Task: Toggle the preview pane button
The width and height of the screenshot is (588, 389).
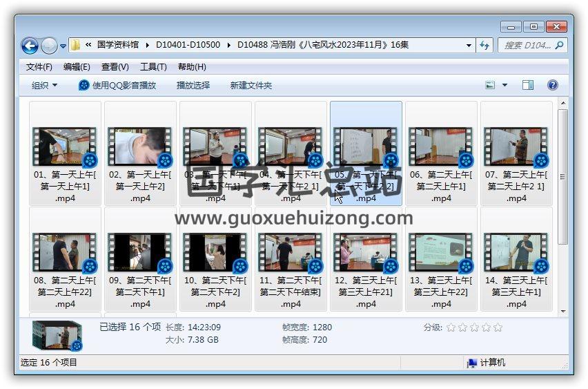Action: click(x=528, y=85)
